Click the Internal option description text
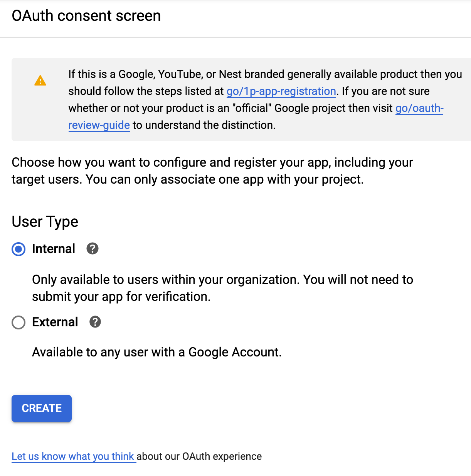Screen dimensions: 471x476 pos(222,288)
